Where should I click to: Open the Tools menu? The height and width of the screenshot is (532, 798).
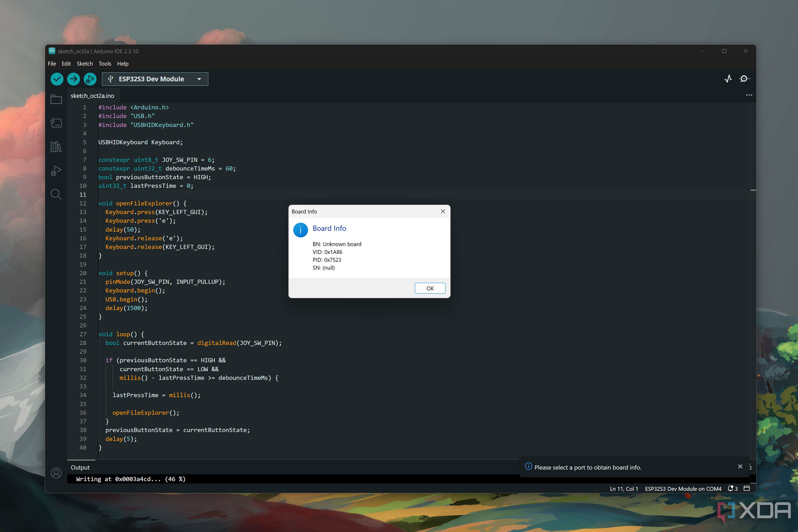(105, 63)
